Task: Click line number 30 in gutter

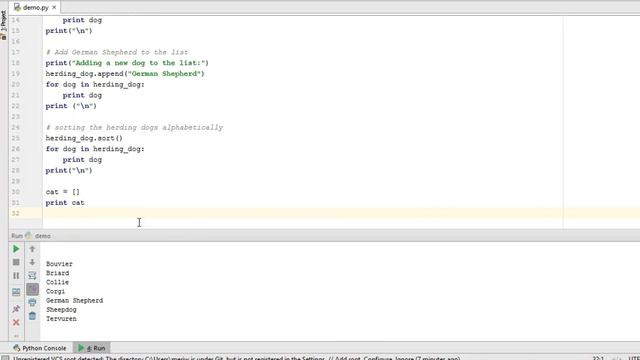Action: click(x=16, y=192)
